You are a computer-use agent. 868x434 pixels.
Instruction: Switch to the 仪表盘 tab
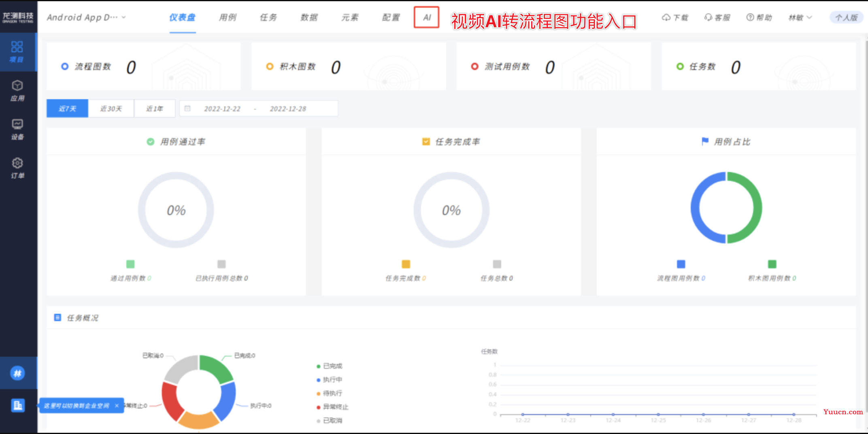182,17
